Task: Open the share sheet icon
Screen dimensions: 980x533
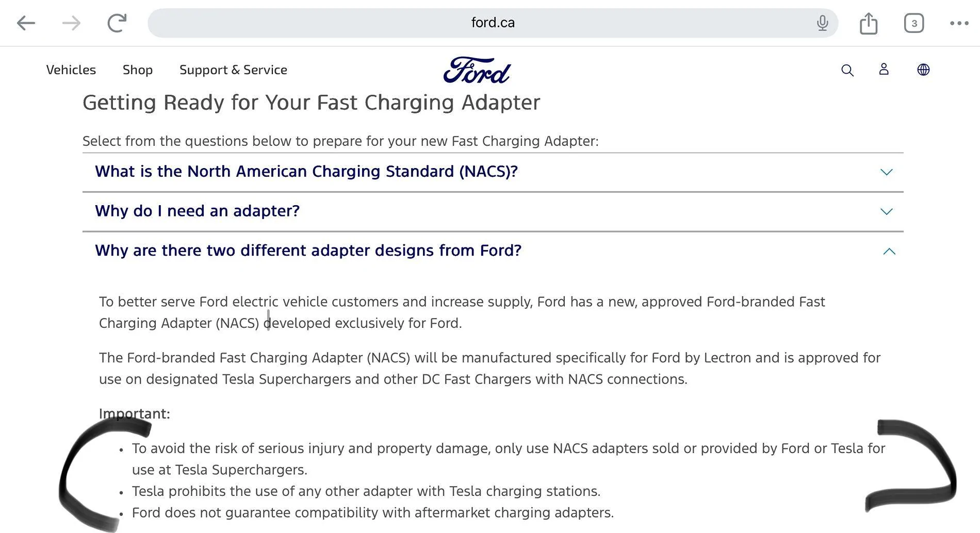Action: click(869, 23)
